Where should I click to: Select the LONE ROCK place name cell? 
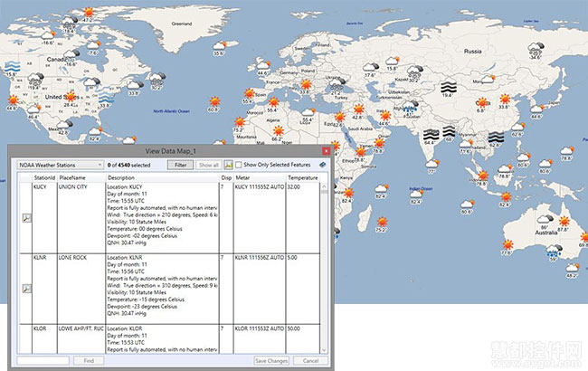tap(81, 289)
